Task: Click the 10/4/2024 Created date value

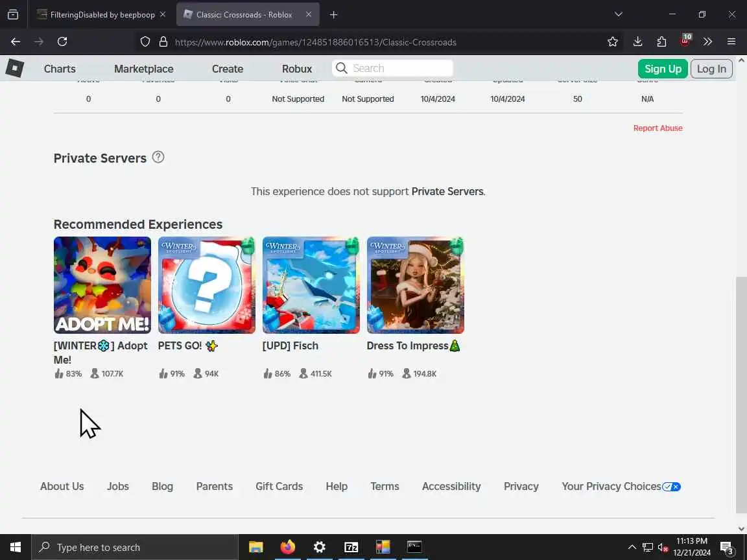Action: click(437, 99)
